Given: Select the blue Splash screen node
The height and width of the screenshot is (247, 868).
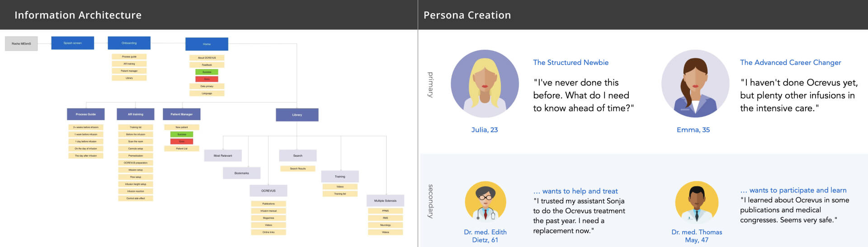Looking at the screenshot, I should click(73, 43).
